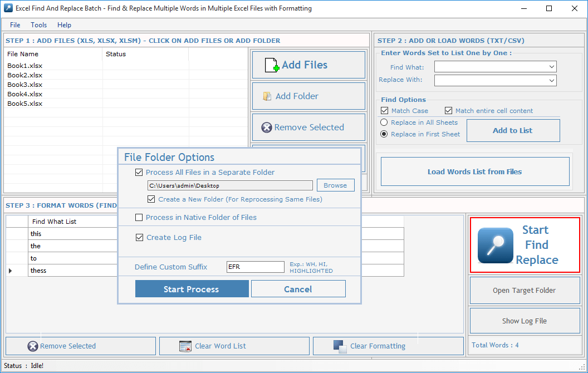The width and height of the screenshot is (588, 373).
Task: Toggle the Create Log File checkbox
Action: point(140,237)
